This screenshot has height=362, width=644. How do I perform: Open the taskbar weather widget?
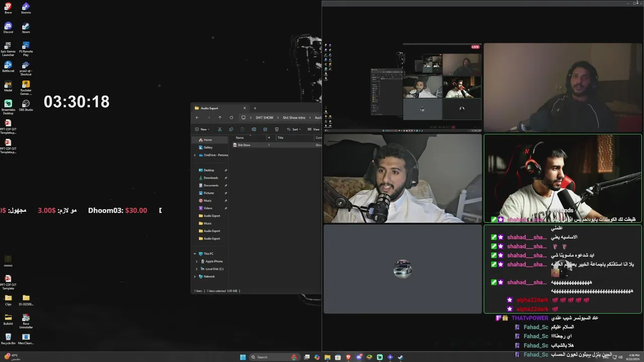11,356
